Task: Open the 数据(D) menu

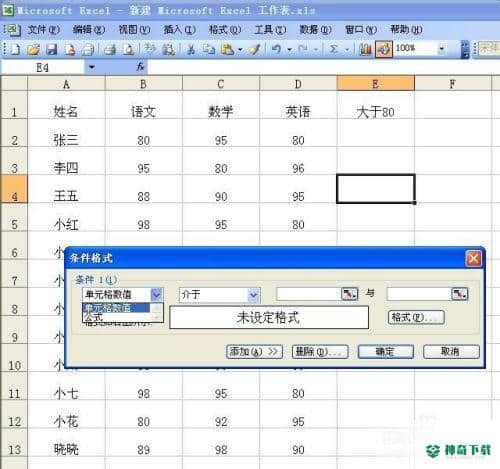Action: (315, 30)
